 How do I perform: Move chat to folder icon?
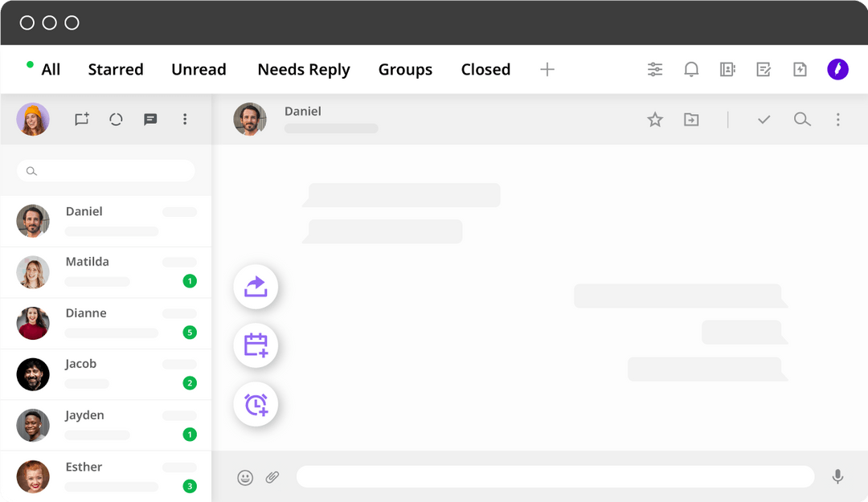(691, 120)
